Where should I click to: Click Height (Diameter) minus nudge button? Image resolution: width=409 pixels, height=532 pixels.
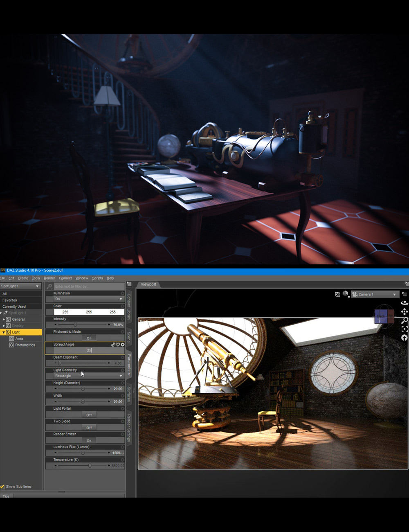(56, 389)
